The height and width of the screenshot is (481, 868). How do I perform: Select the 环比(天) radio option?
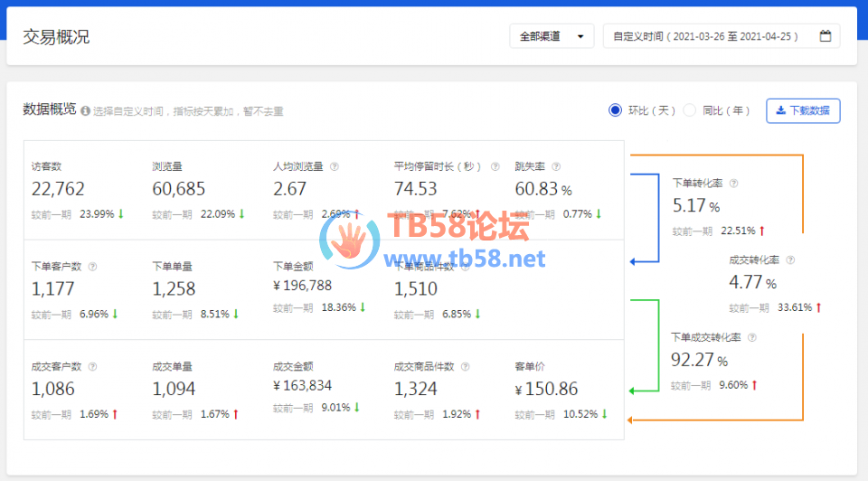[x=616, y=110]
